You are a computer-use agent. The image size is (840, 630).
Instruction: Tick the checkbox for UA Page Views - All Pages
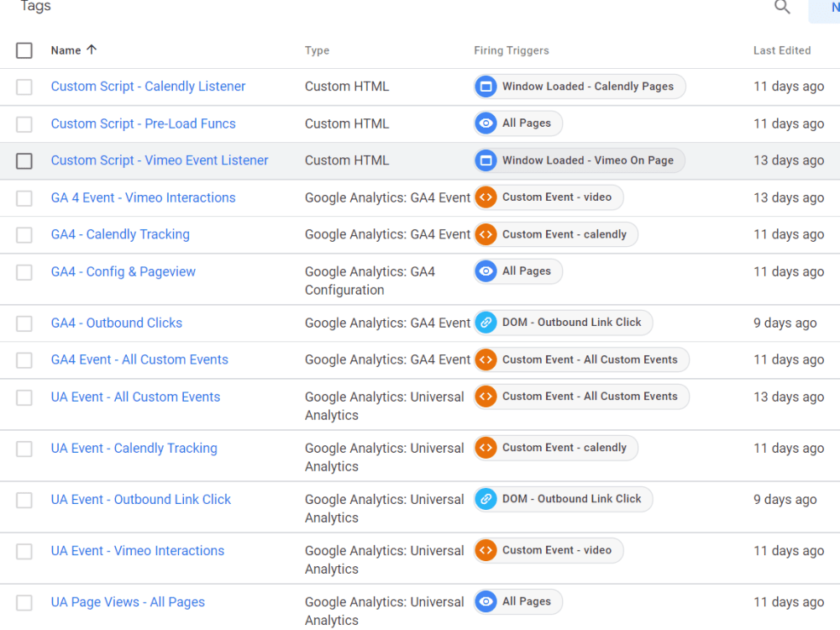click(x=24, y=602)
